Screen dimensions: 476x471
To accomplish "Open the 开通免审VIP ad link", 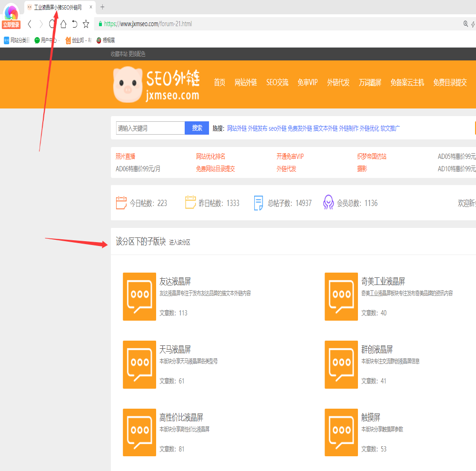I will tap(290, 157).
